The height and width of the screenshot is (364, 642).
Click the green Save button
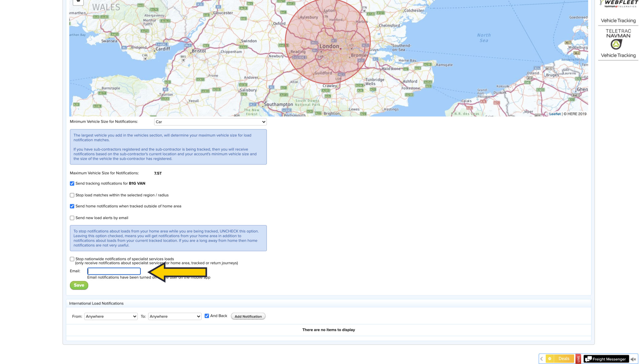(79, 285)
